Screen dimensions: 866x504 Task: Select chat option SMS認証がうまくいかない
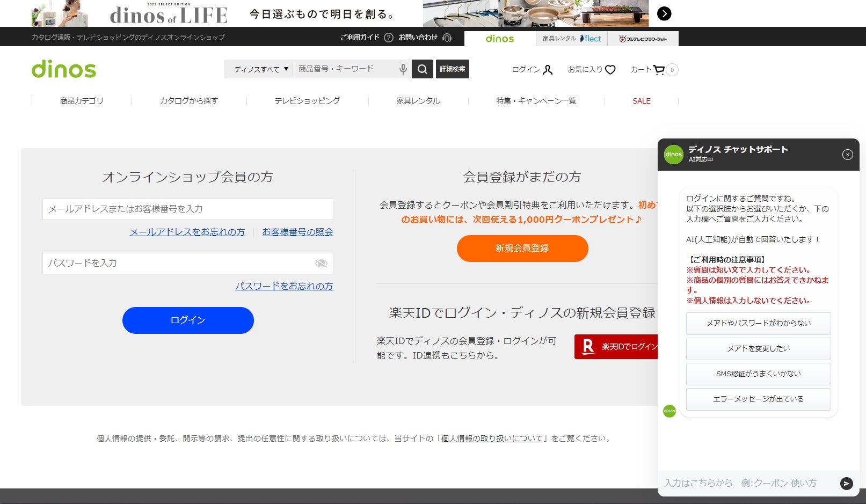click(759, 374)
